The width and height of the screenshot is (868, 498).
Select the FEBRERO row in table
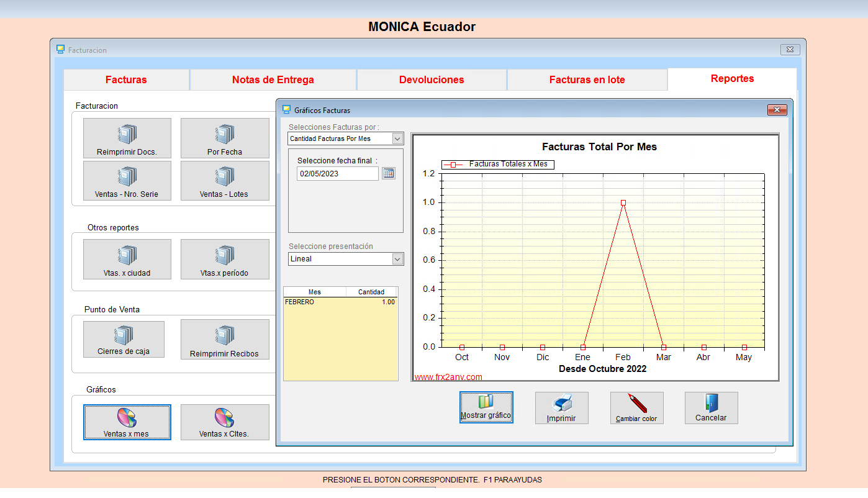(x=340, y=302)
